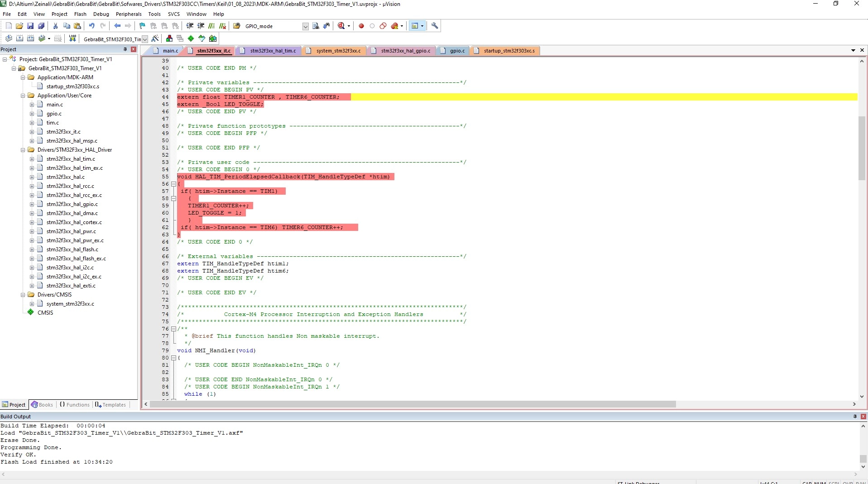Open the target selection dropdown GebraBit_STM32F303_Tim
Viewport: 868px width, 484px height.
(145, 39)
